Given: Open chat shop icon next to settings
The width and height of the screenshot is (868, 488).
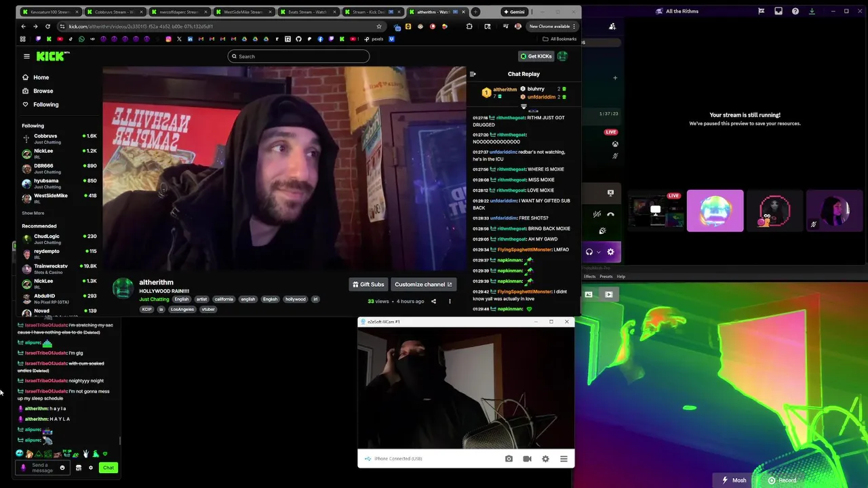Looking at the screenshot, I should coord(78,468).
